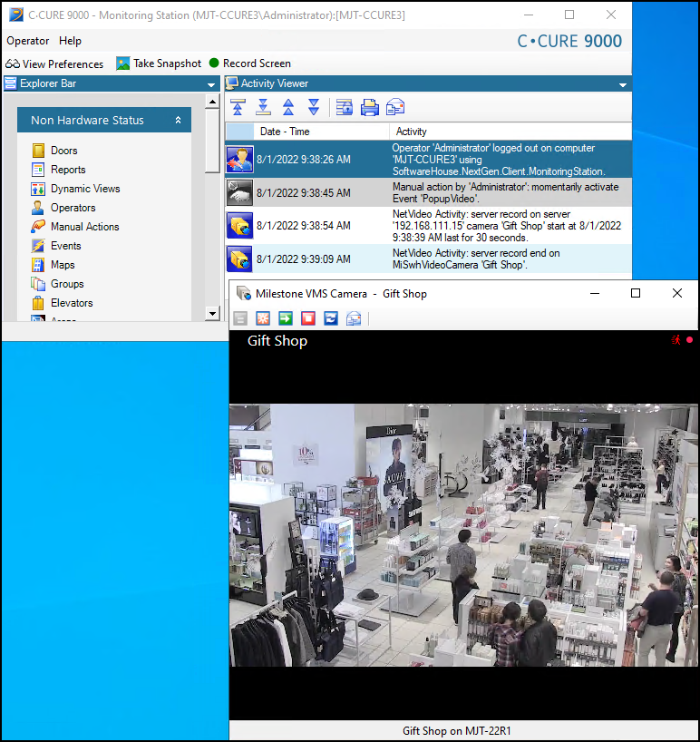Click Record Screen
Image resolution: width=700 pixels, height=742 pixels.
(x=250, y=63)
